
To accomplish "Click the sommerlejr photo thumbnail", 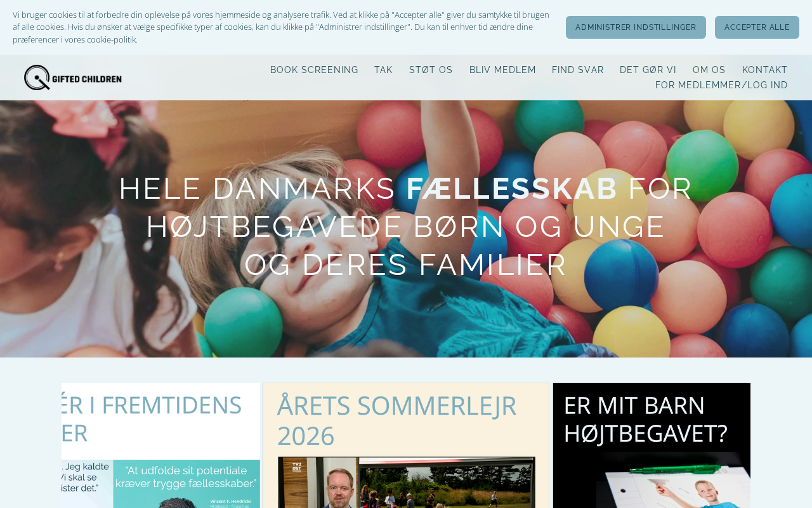I will [407, 483].
